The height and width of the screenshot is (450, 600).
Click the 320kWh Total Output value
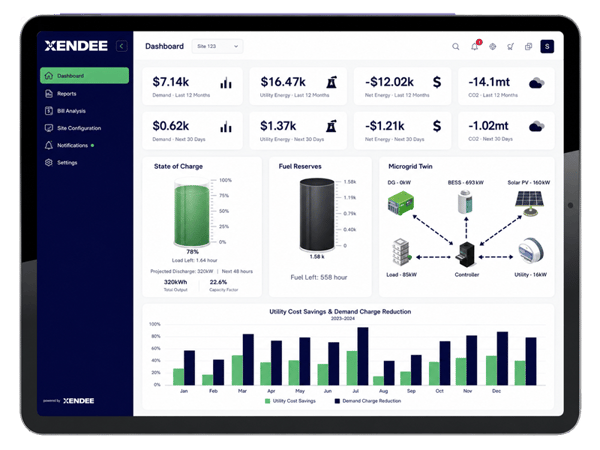[175, 282]
